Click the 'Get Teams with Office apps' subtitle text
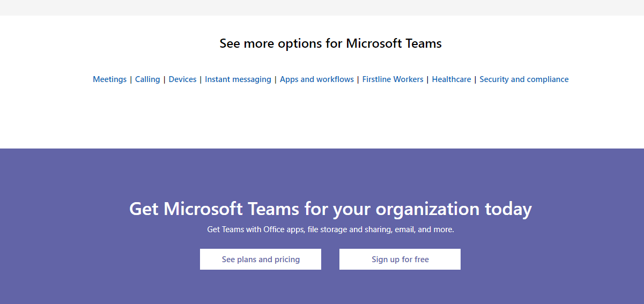The height and width of the screenshot is (304, 644). click(x=330, y=229)
